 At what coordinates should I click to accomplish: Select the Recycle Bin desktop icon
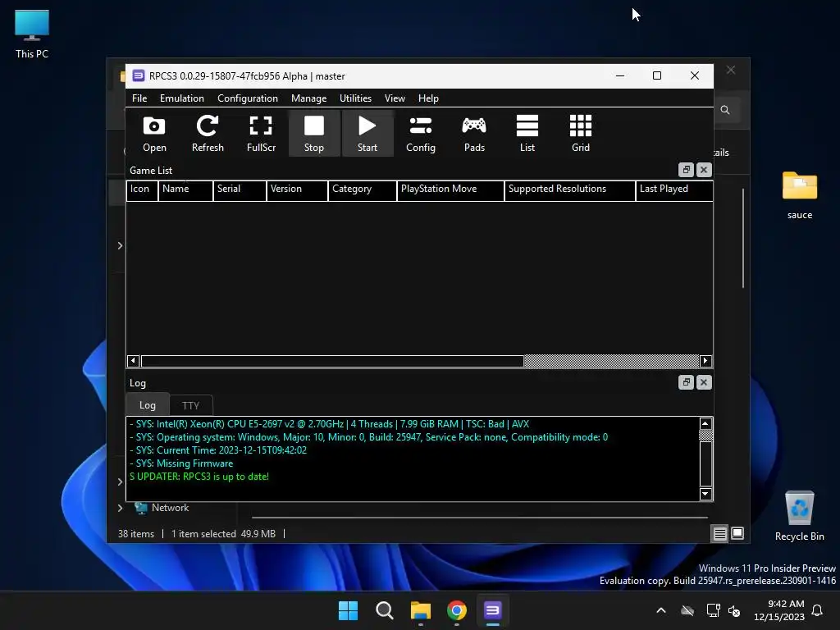799,517
